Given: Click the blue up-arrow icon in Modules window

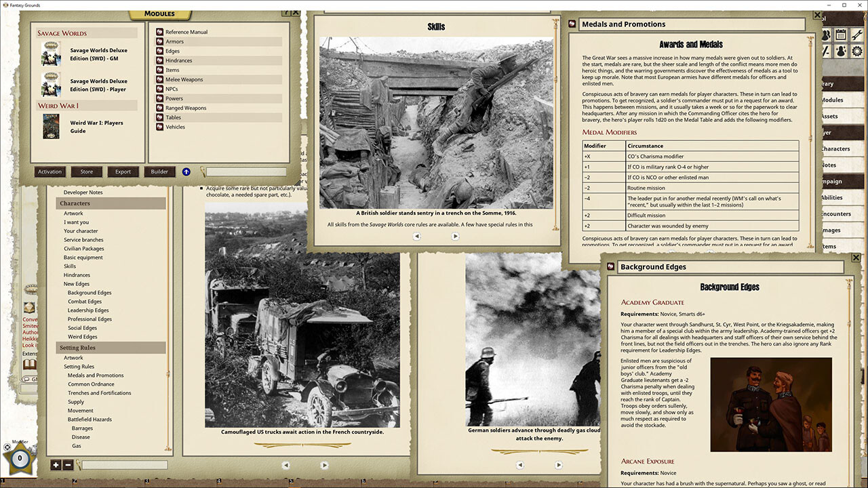Looking at the screenshot, I should [x=186, y=171].
